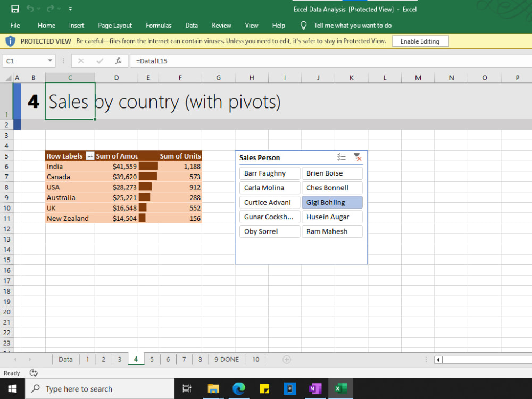Open Excel from the Windows taskbar
Viewport: 532px width, 399px height.
tap(341, 388)
